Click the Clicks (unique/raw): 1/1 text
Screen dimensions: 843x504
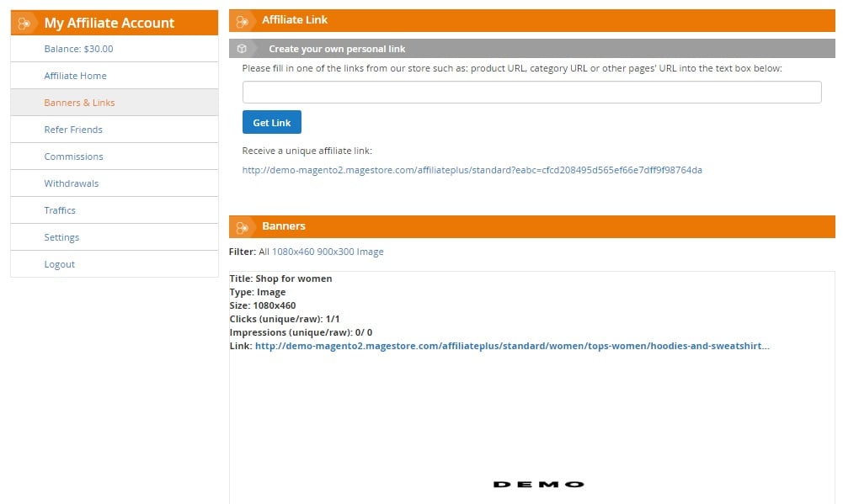coord(285,319)
